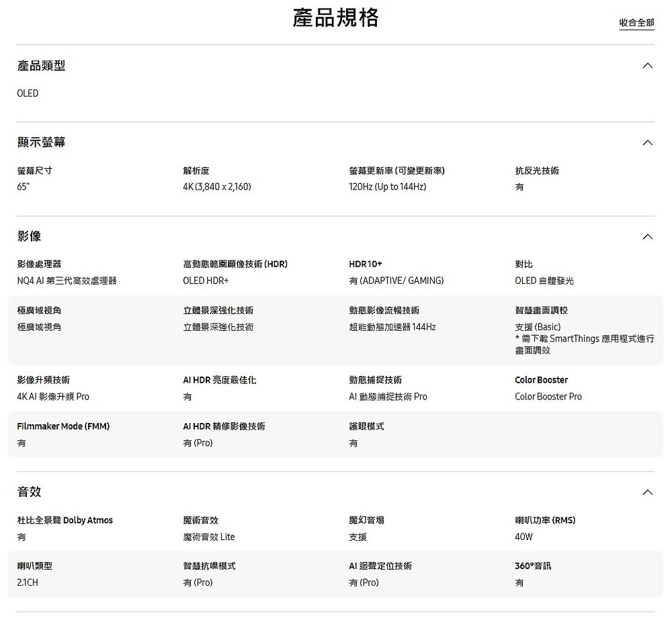The image size is (672, 618).
Task: Select the 65" screen size value
Action: tap(23, 186)
